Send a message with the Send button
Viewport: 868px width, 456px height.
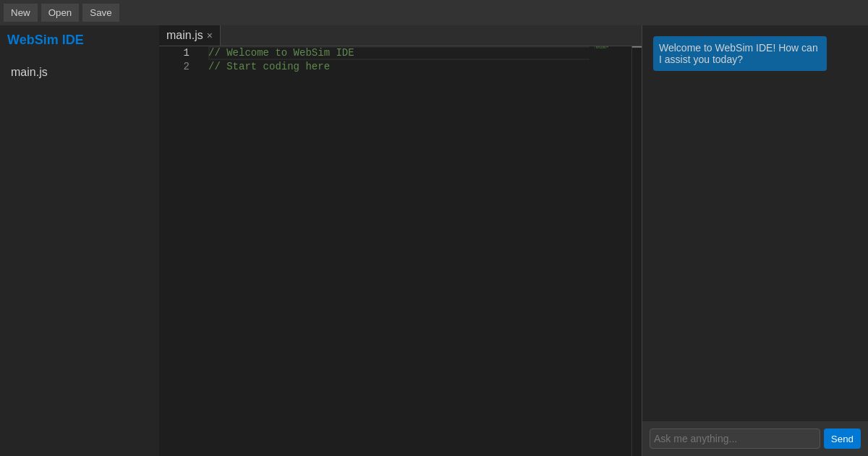(x=841, y=439)
